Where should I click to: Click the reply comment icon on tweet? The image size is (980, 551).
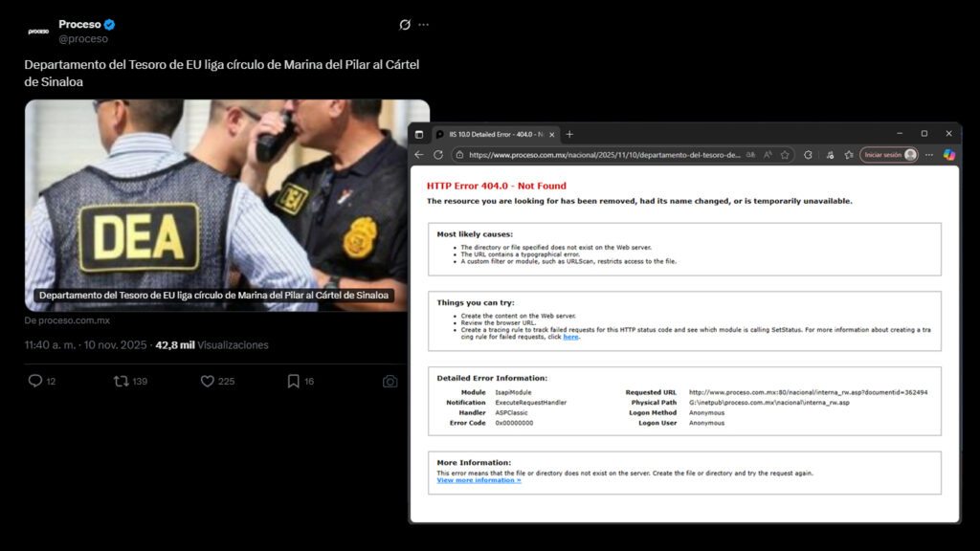point(35,381)
